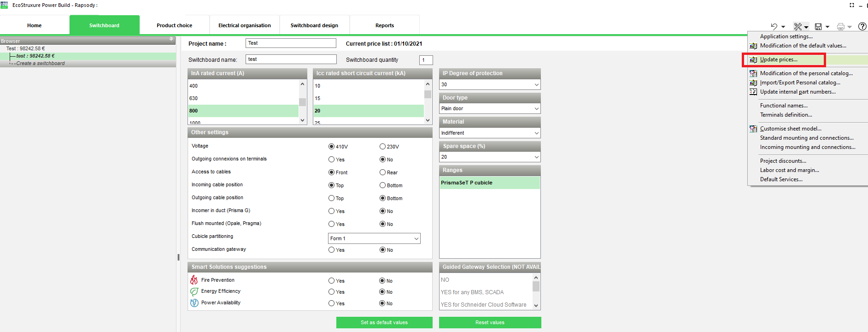Click icon beside Modification of the default values

(x=753, y=46)
